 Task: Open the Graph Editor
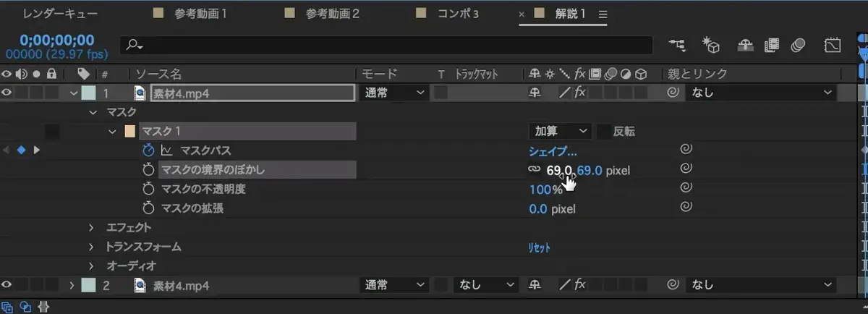pos(833,46)
